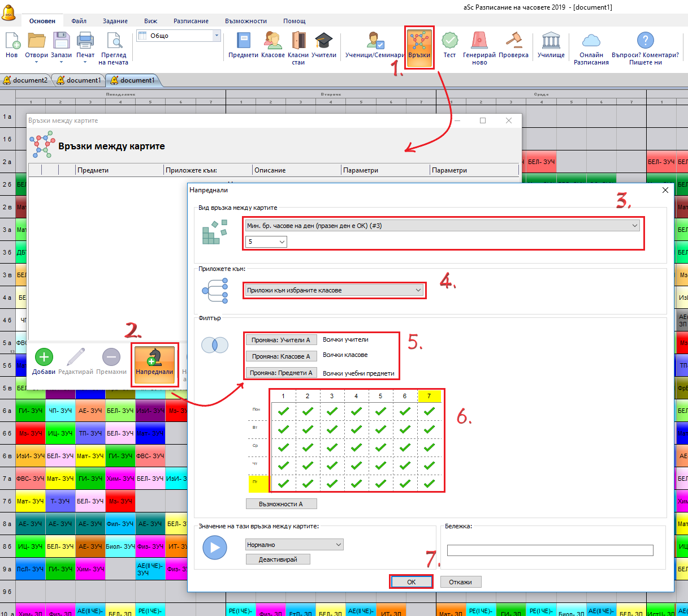This screenshot has height=616, width=688.
Task: Click the 'Промяна: Учители A' button
Action: (x=280, y=340)
